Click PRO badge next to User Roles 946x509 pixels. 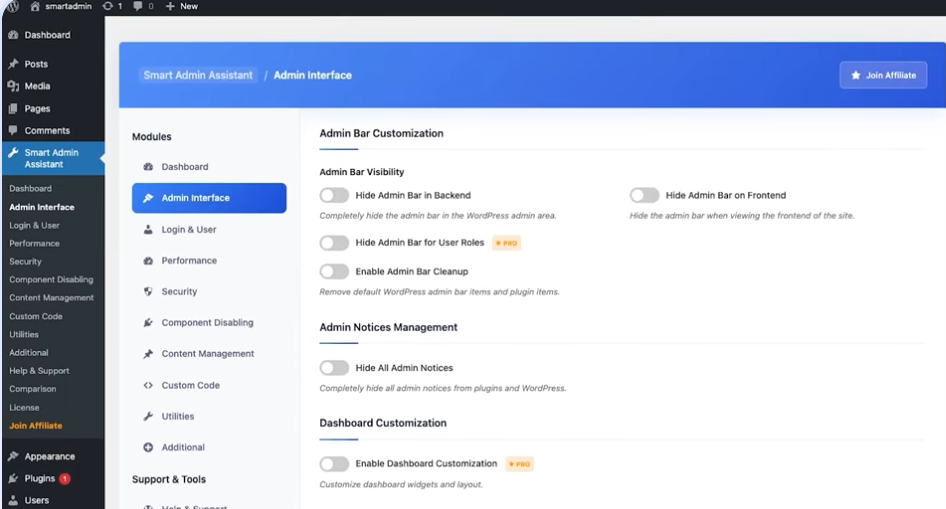point(507,243)
